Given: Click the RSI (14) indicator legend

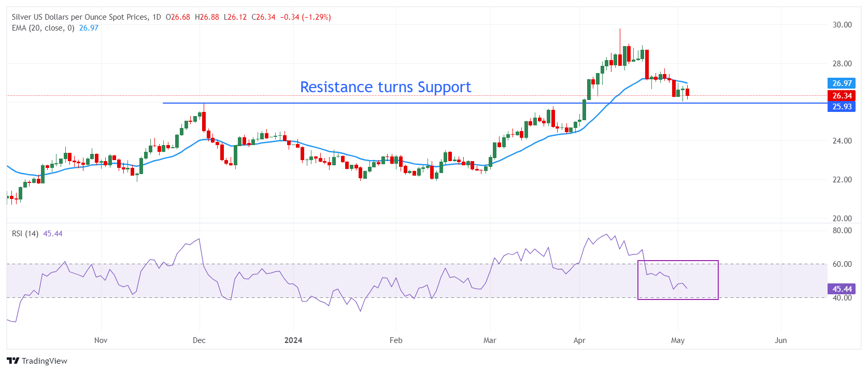Looking at the screenshot, I should 25,234.
